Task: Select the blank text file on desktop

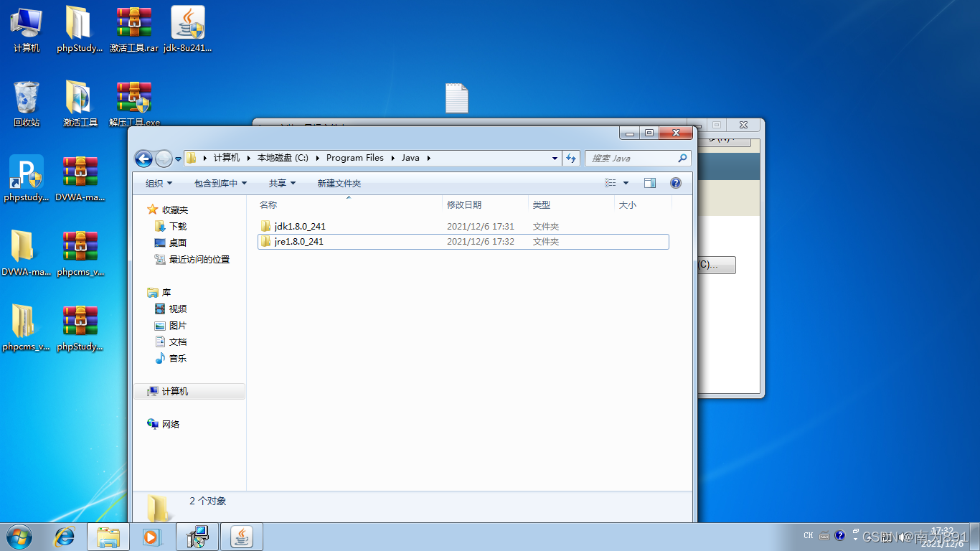Action: [x=457, y=98]
